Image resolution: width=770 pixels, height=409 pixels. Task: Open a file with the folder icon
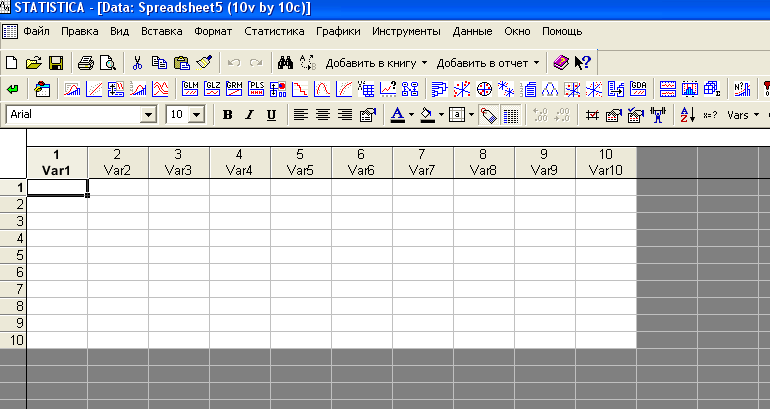(33, 63)
